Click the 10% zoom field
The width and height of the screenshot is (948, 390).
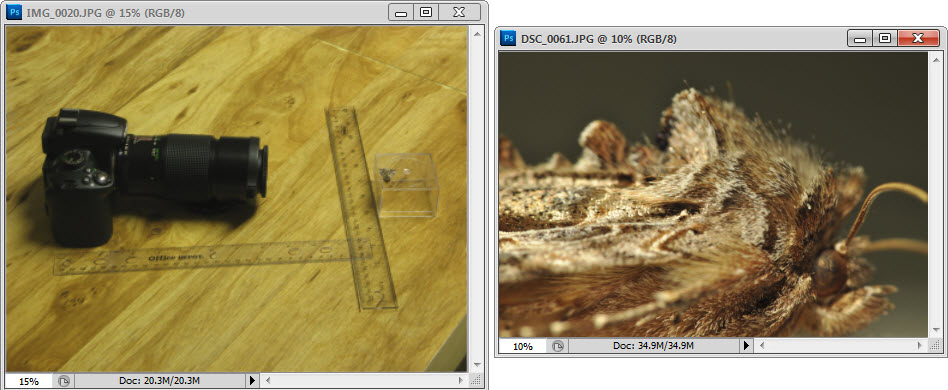(523, 346)
